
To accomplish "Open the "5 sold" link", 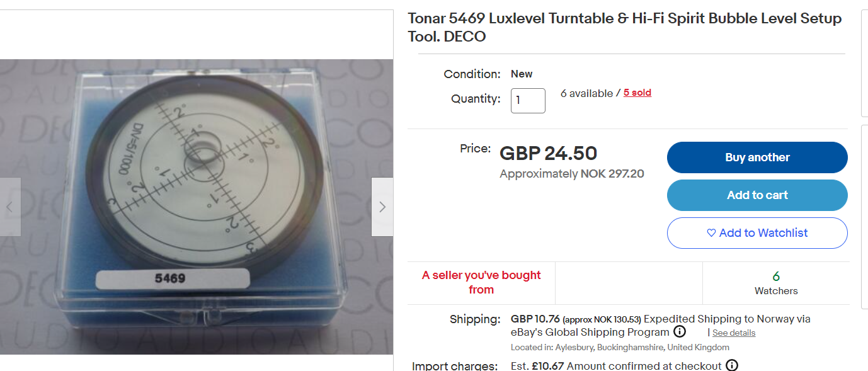I will coord(637,93).
